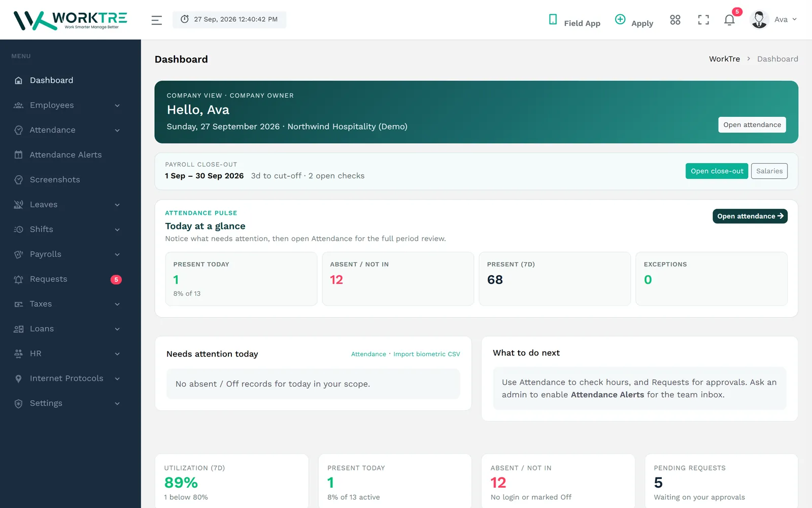Click the Employees people icon
The image size is (812, 508).
pos(19,105)
